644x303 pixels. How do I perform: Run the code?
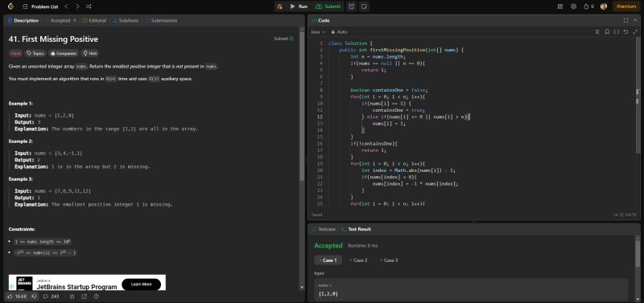[x=299, y=6]
